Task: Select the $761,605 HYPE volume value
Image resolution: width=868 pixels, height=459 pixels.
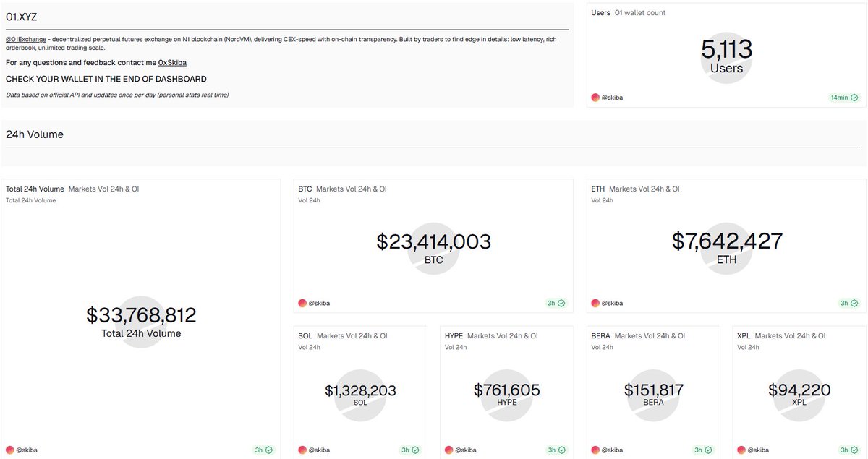Action: click(507, 390)
